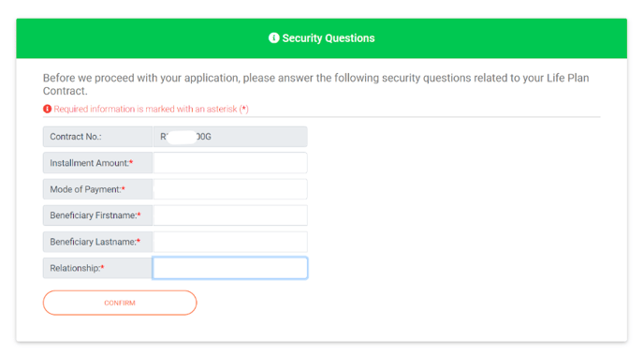This screenshot has height=355, width=644.
Task: Select the Mode of Payment field
Action: click(x=230, y=189)
